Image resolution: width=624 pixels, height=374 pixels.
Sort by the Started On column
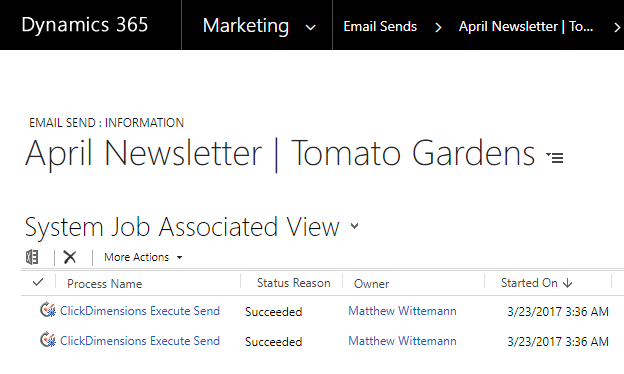pos(529,283)
